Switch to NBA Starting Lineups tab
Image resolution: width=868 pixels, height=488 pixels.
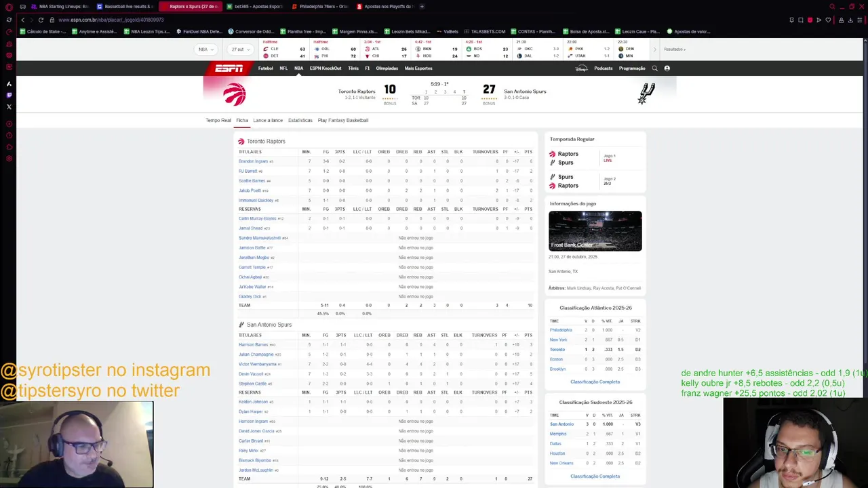pos(59,7)
